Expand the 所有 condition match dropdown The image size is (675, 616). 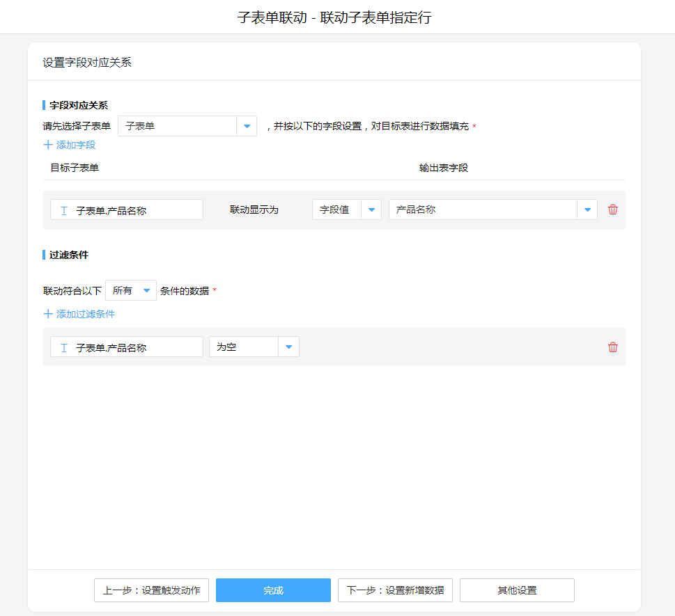(146, 290)
